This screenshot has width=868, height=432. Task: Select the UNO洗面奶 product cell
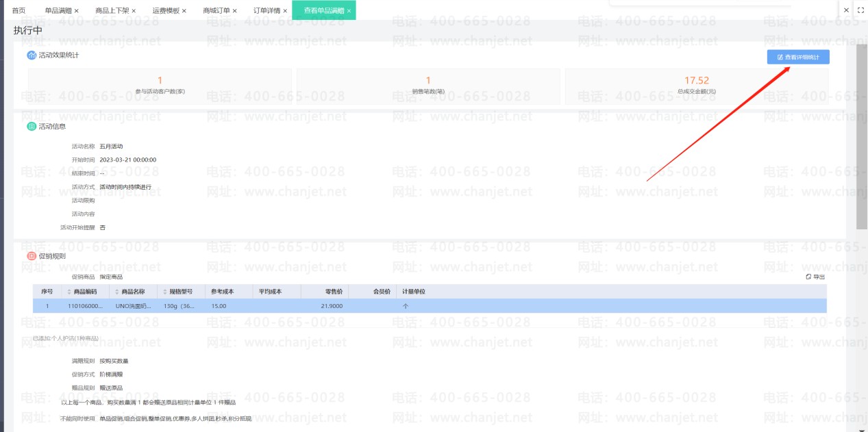(134, 306)
